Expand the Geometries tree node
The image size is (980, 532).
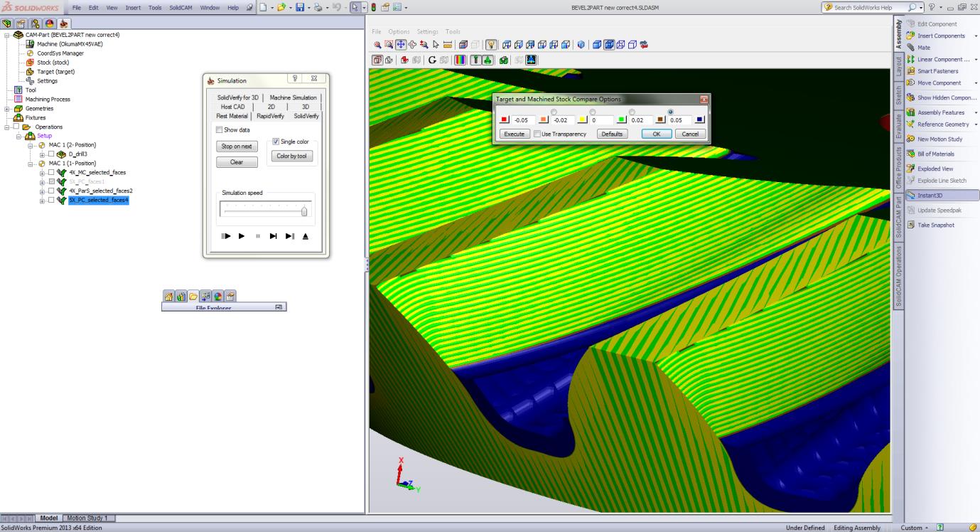coord(6,109)
